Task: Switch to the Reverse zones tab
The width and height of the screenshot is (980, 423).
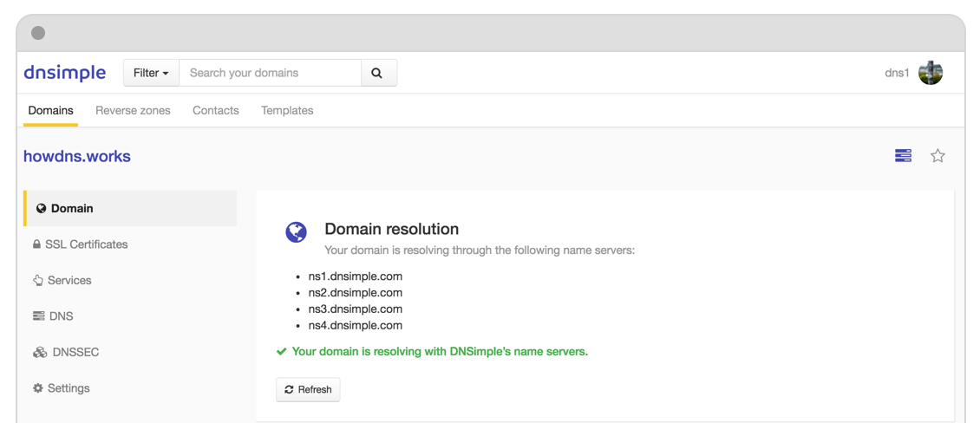Action: [x=133, y=111]
